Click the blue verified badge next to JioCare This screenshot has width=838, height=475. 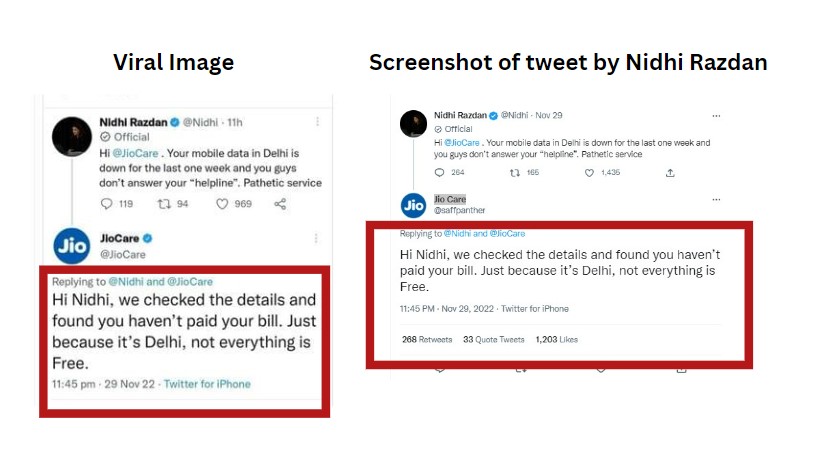click(x=148, y=238)
